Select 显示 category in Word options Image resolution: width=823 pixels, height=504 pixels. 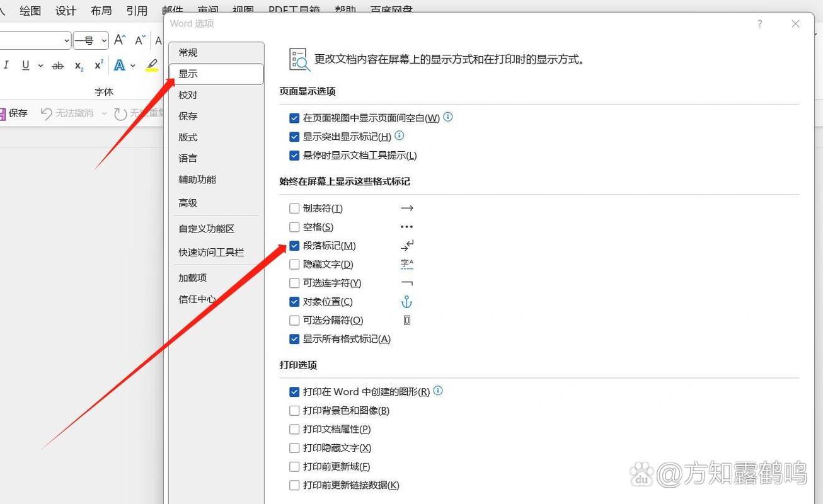pyautogui.click(x=216, y=74)
